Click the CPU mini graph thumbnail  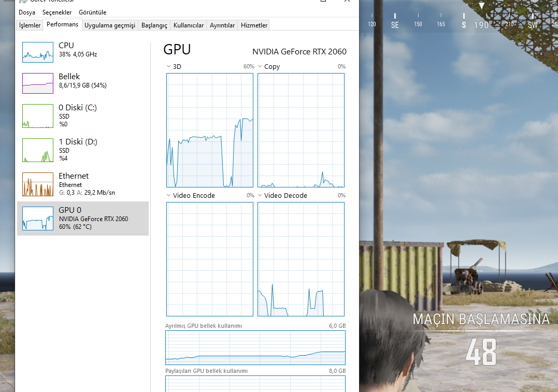(38, 52)
